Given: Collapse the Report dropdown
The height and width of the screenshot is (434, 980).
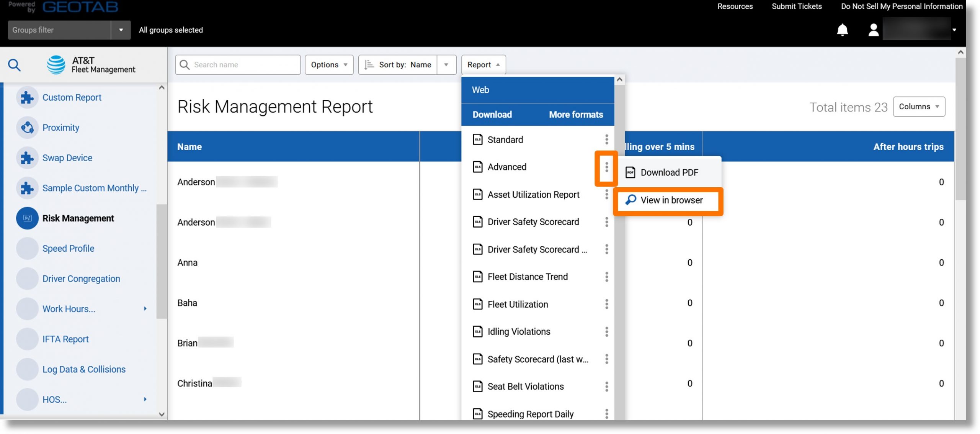Looking at the screenshot, I should pos(483,65).
